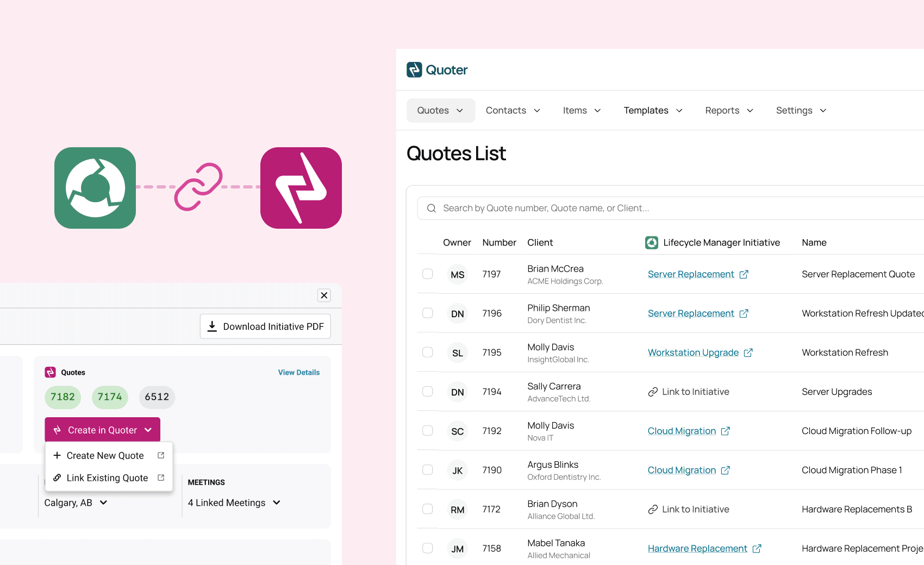Open the Reports menu
The image size is (924, 565).
point(729,110)
